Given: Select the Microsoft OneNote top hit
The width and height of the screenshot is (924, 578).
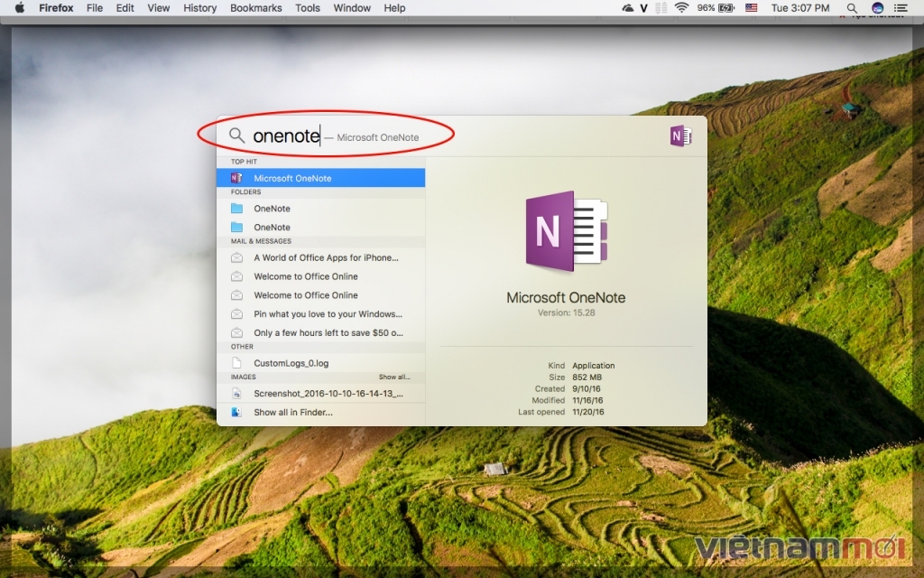Looking at the screenshot, I should coord(320,178).
